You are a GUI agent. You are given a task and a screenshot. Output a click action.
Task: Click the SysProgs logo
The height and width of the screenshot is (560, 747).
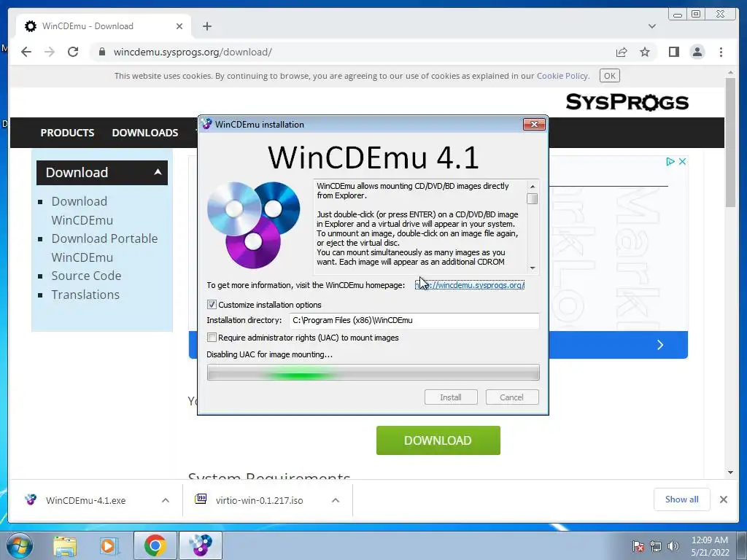(x=627, y=102)
